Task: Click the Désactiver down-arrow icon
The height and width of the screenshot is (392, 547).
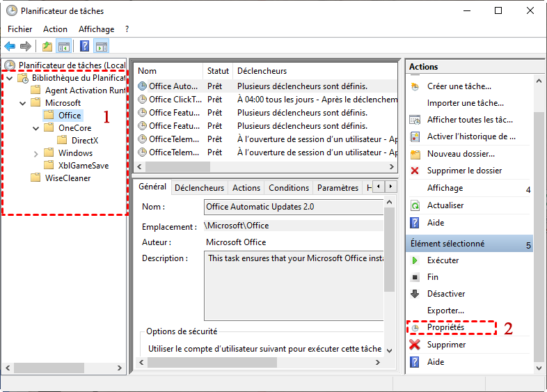Action: click(x=415, y=294)
